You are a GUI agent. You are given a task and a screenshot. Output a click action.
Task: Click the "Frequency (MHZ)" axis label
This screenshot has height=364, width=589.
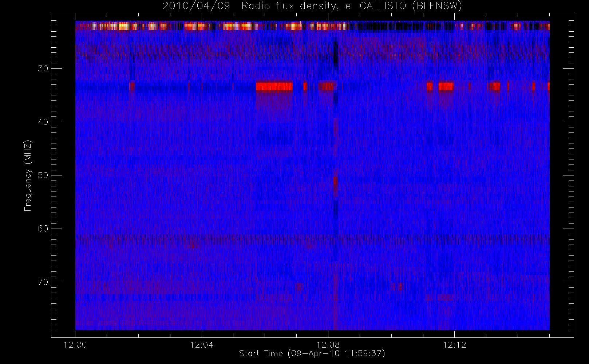(28, 175)
